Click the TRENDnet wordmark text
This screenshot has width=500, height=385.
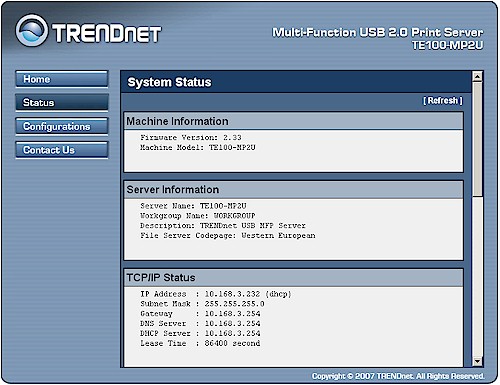pos(107,33)
